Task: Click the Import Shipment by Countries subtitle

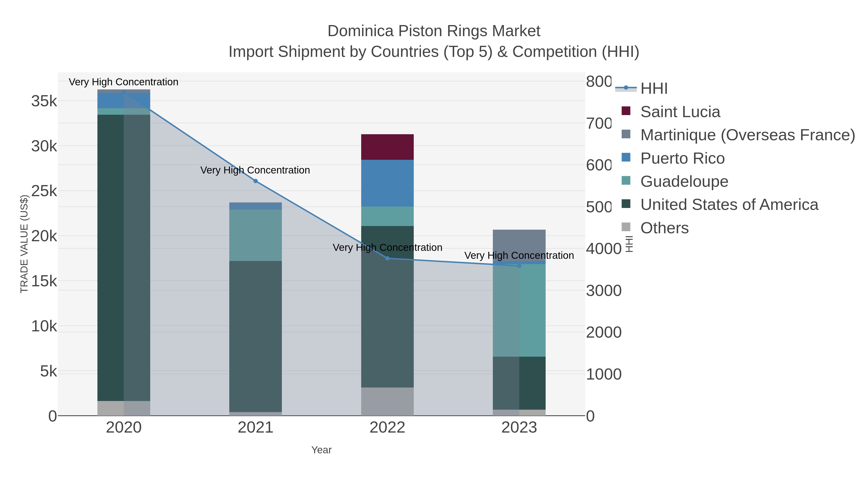Action: click(x=434, y=52)
